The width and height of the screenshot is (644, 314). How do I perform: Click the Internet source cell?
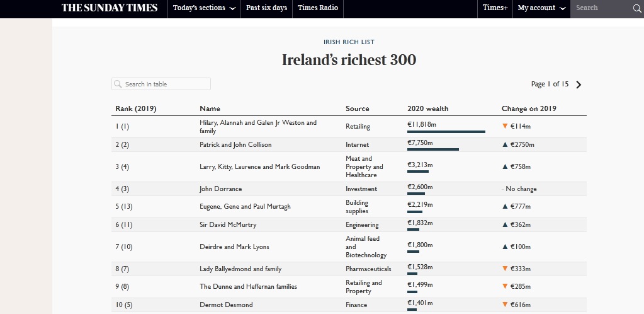click(358, 145)
